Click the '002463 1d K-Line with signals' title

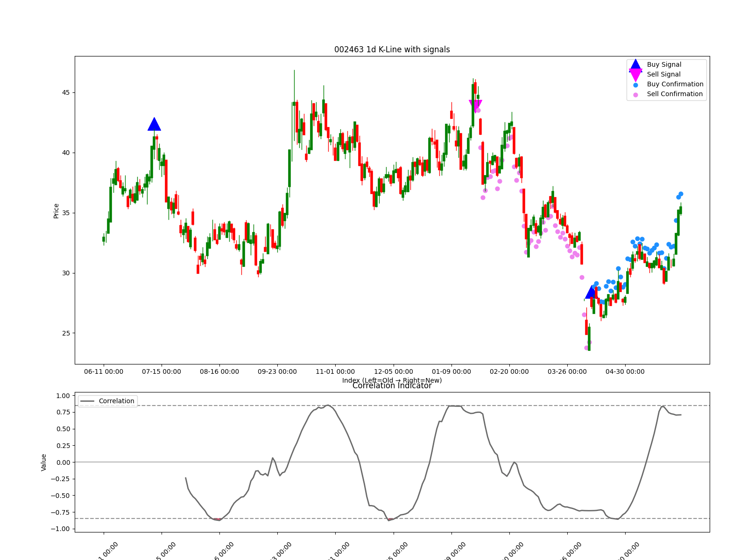(x=392, y=49)
